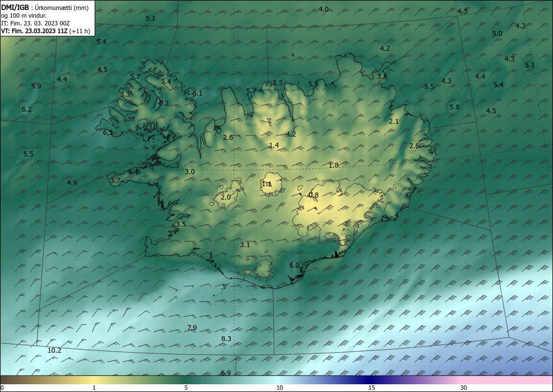Screen dimensions: 553x392
Task: Click the 10.2 value over the southwest ocean
Action: tap(54, 351)
